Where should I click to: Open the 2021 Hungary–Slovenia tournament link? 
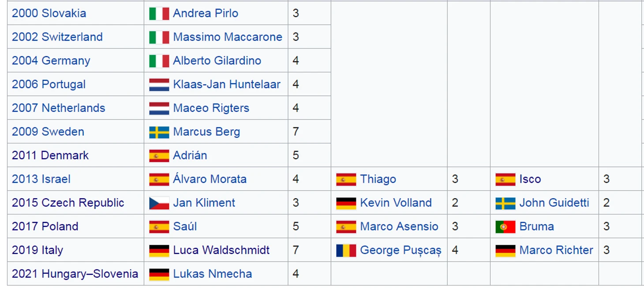(75, 274)
